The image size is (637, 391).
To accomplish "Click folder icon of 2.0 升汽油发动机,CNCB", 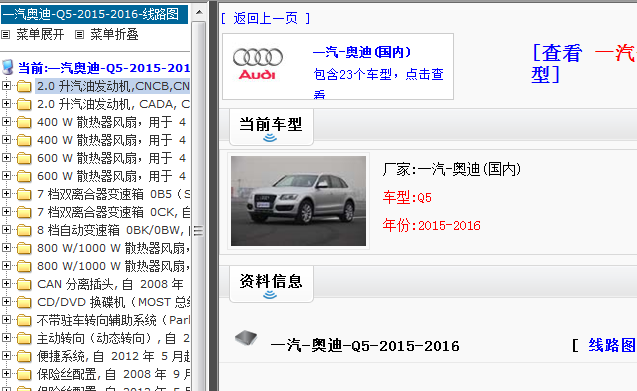I will point(24,86).
